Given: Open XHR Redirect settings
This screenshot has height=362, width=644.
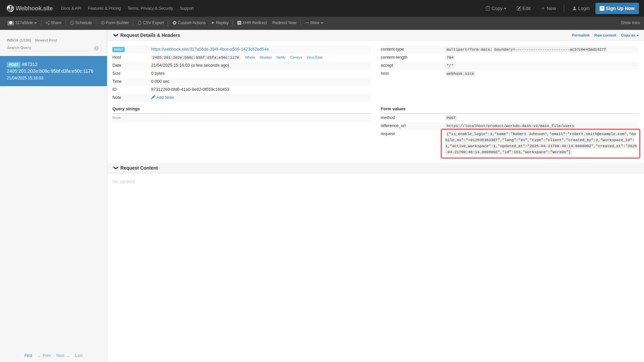Looking at the screenshot, I should click(252, 22).
